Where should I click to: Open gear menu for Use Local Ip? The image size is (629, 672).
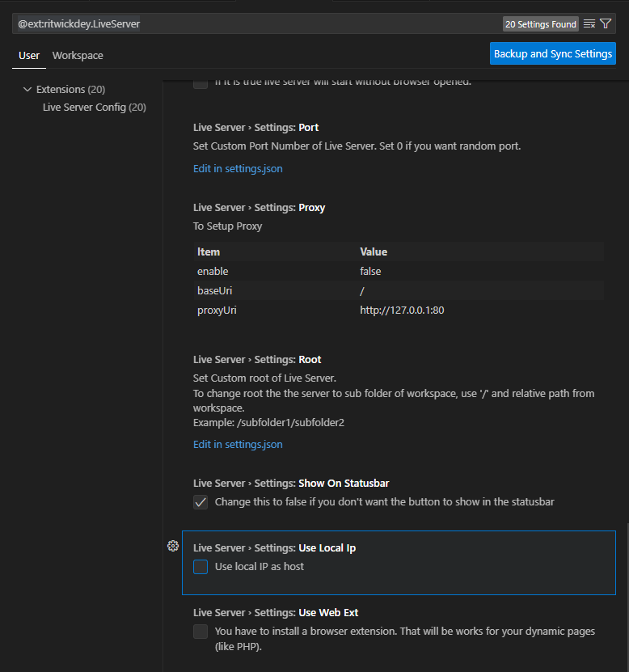172,547
